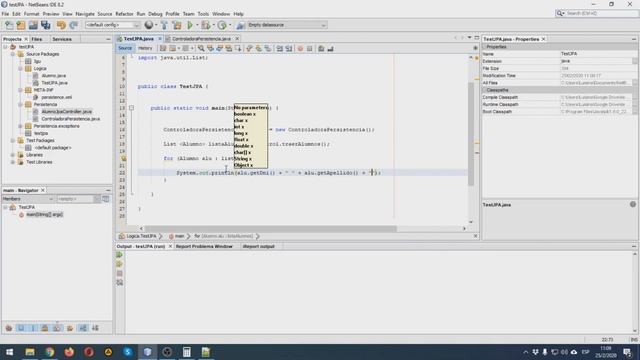Switch to the Services tab
The width and height of the screenshot is (640, 360).
pos(62,39)
